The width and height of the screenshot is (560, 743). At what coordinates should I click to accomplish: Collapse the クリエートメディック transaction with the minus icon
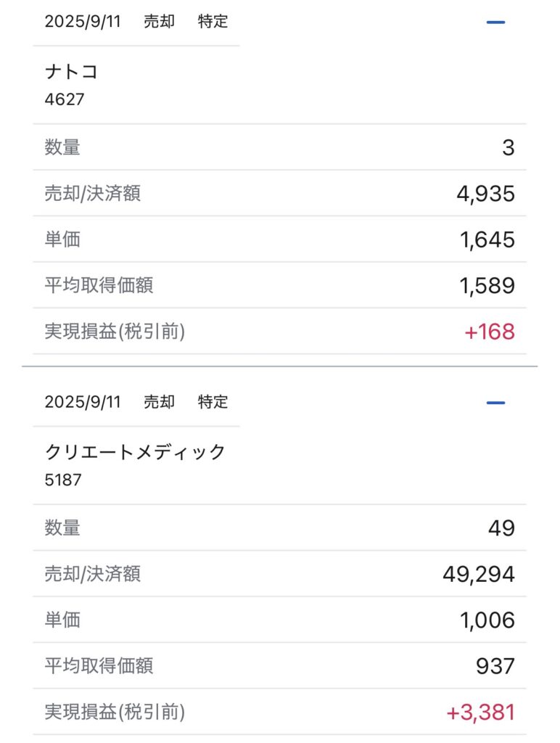coord(495,403)
